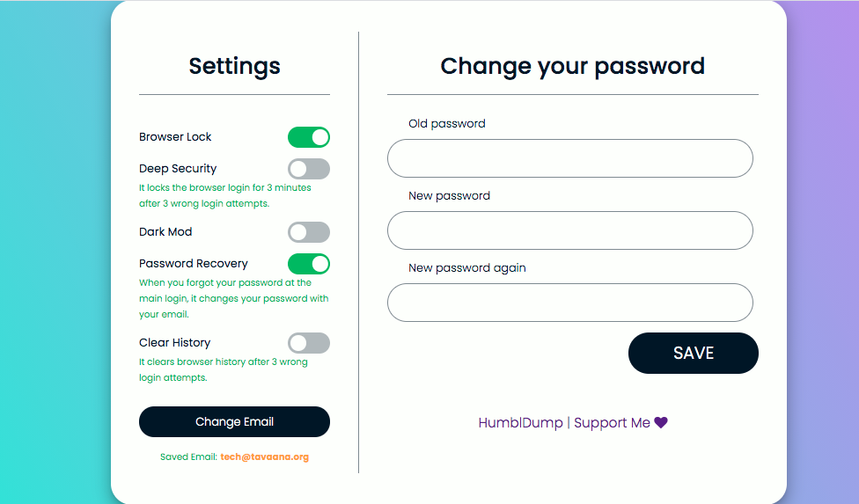Click the purple heart icon
Screen dimensions: 859x504
click(x=661, y=423)
